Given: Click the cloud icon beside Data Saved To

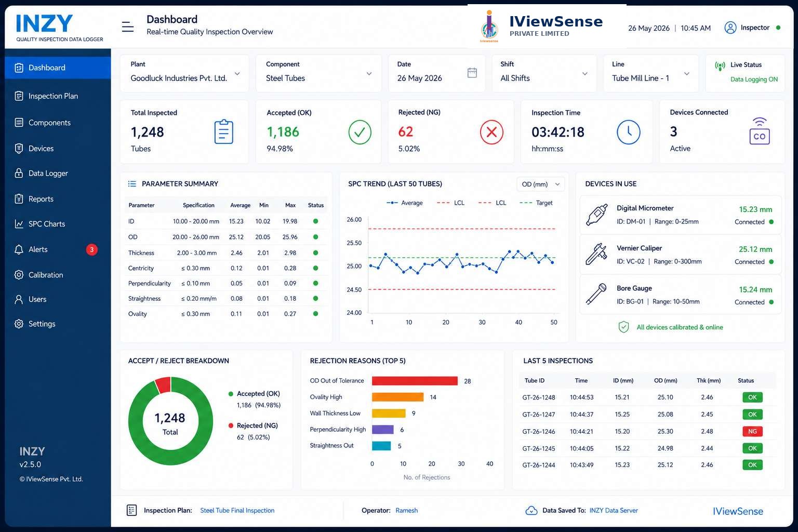Looking at the screenshot, I should click(x=531, y=511).
